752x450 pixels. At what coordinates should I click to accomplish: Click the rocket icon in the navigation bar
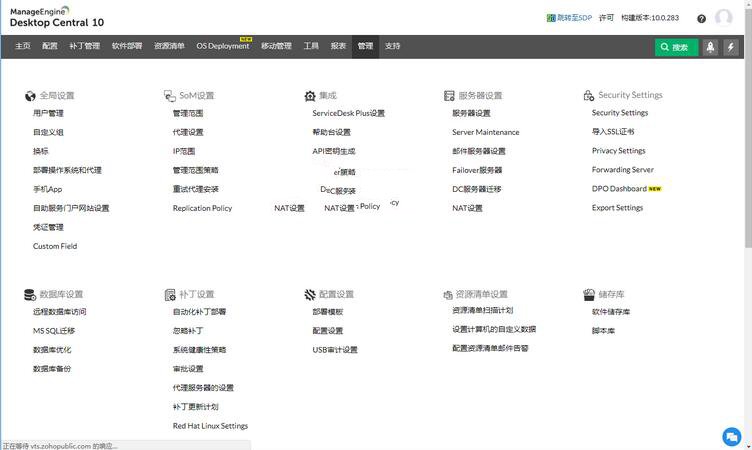710,47
